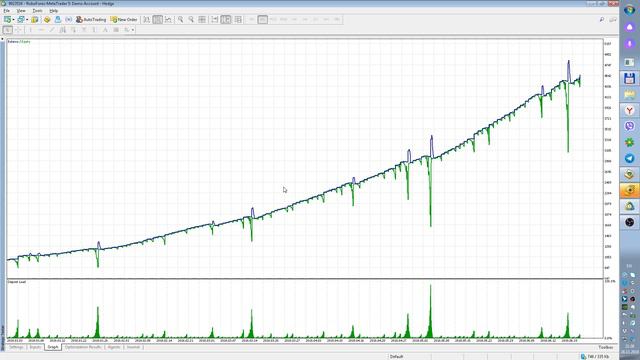The image size is (640, 360).
Task: Select the Graph tab
Action: [x=53, y=347]
